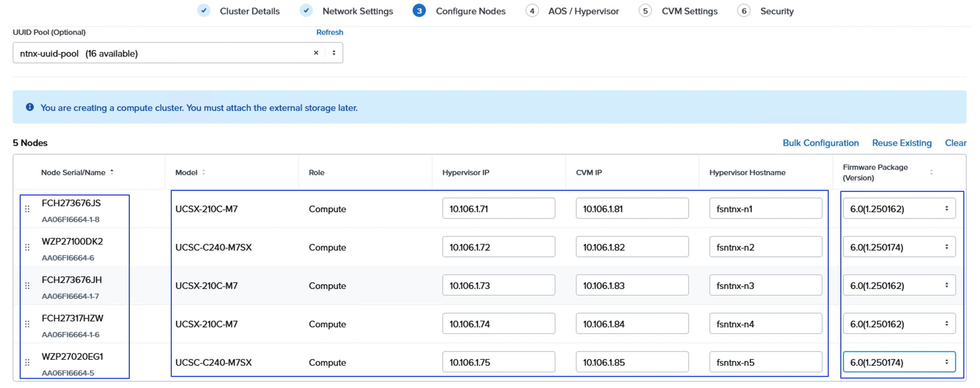The image size is (980, 388).
Task: Click drag handle for node FCH27317HZW
Action: pyautogui.click(x=27, y=324)
